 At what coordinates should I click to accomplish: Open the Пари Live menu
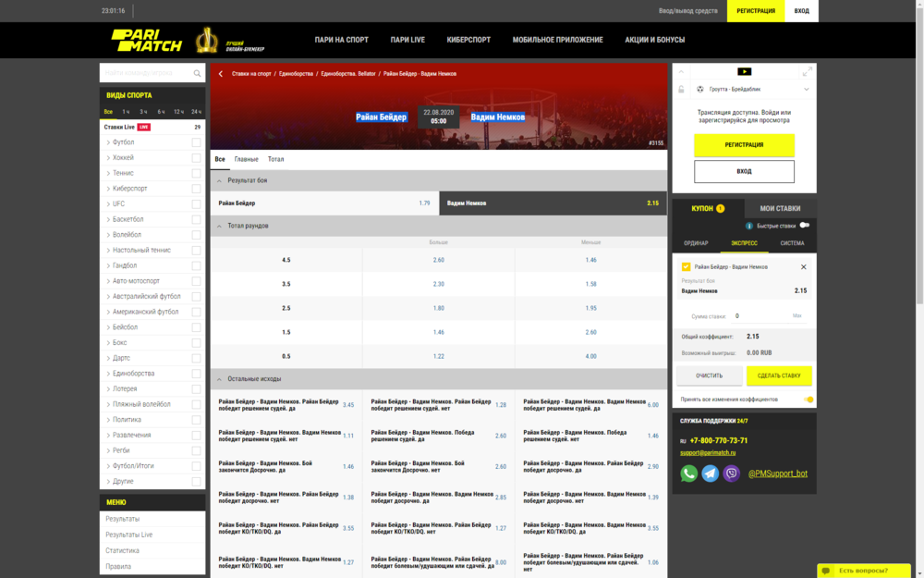[x=407, y=40]
